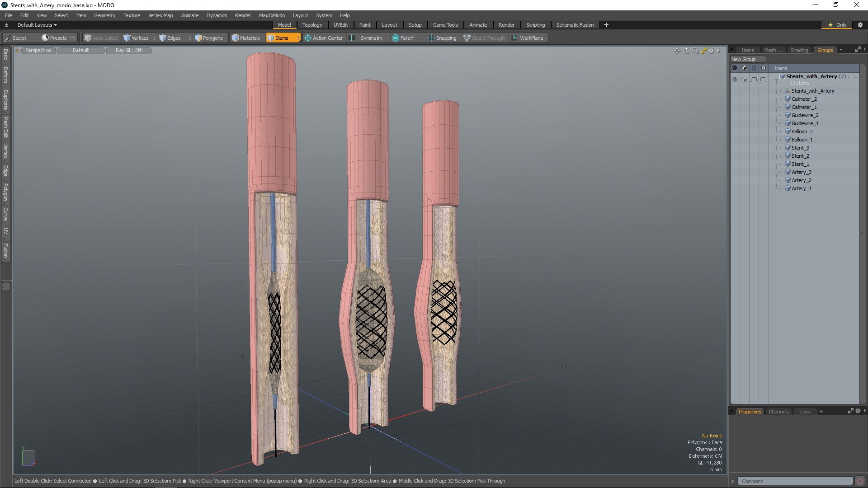Image resolution: width=868 pixels, height=488 pixels.
Task: Click the Command record button
Action: pos(860,481)
